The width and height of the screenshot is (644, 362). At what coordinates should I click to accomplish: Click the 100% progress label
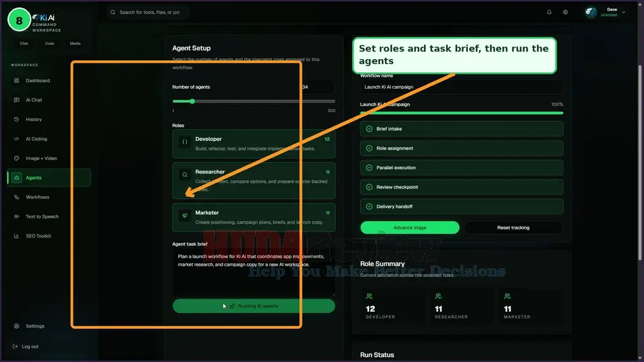click(x=557, y=105)
